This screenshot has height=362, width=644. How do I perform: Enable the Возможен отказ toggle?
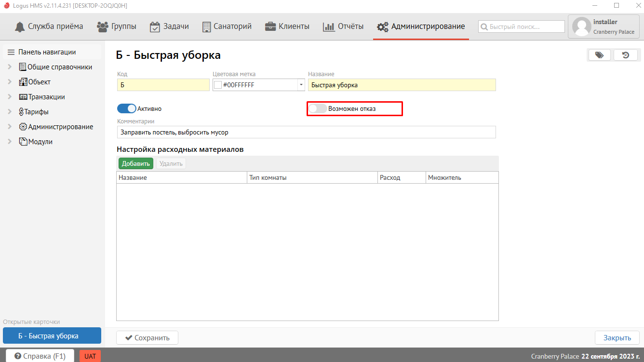coord(318,108)
